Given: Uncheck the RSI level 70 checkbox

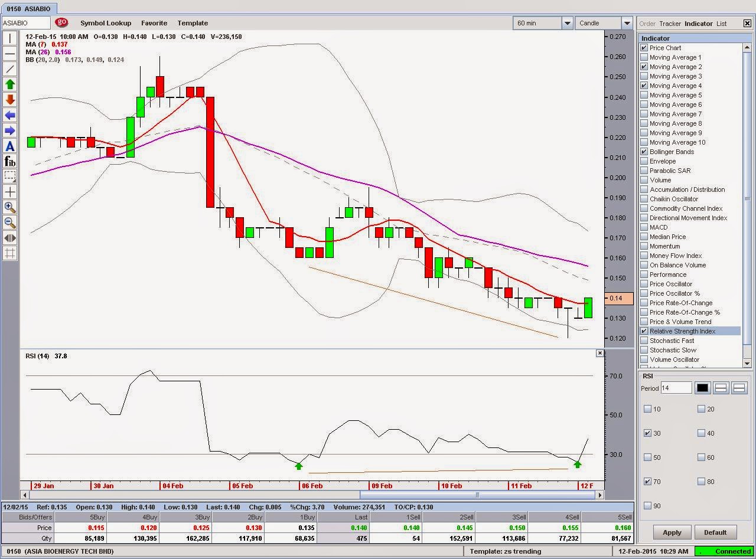Looking at the screenshot, I should tap(648, 482).
